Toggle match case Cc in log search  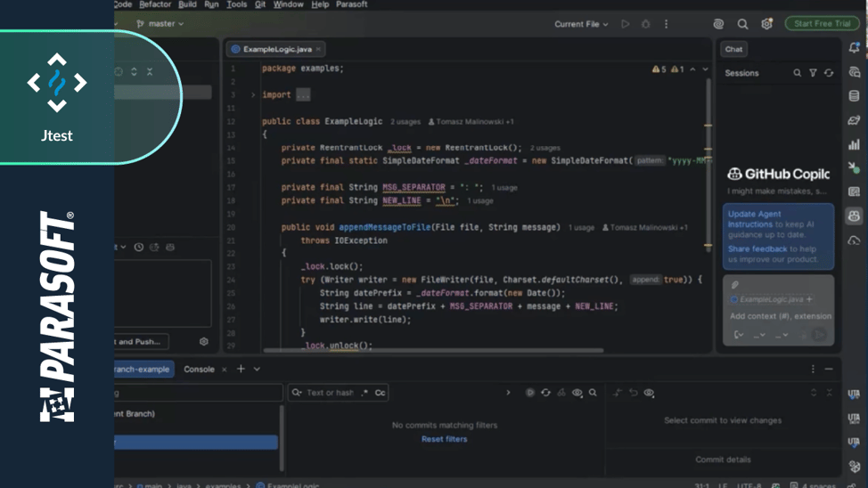tap(380, 393)
